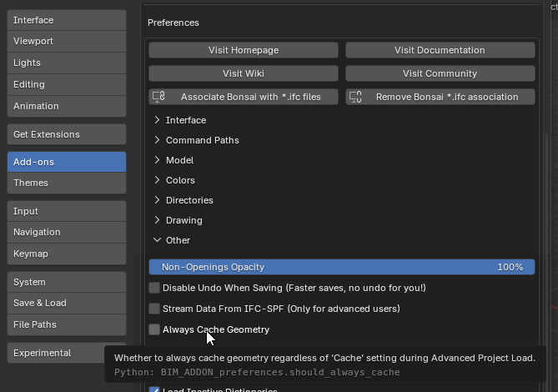558x392 pixels.
Task: Enable Stream Data From IFC-SPF checkbox
Action: point(154,309)
